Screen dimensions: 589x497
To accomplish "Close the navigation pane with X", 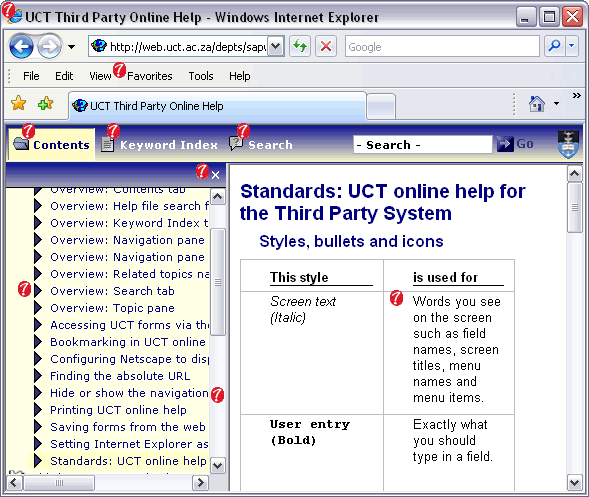I will pos(215,175).
